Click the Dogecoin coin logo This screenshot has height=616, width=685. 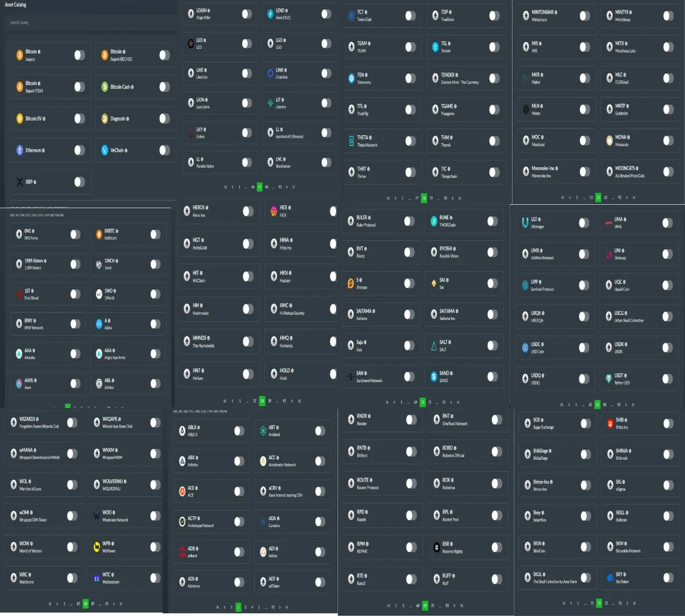coord(104,119)
